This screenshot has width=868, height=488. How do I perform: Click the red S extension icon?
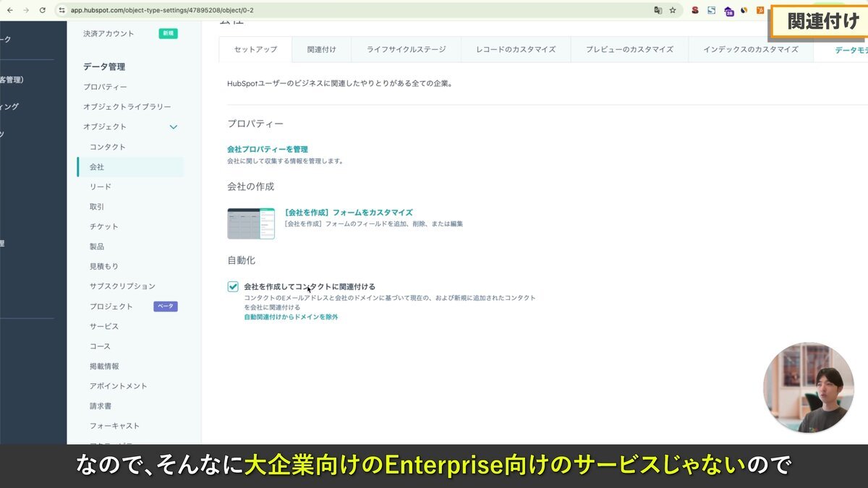694,10
